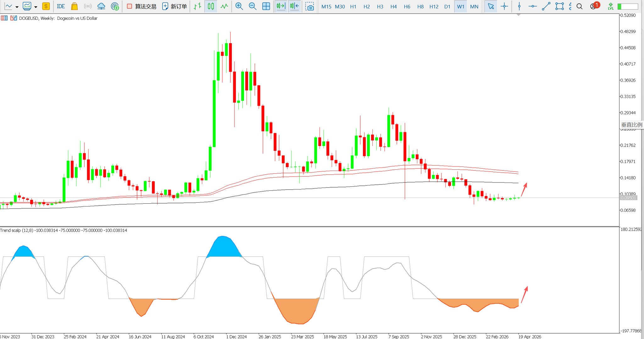Open the search magnifier icon
This screenshot has height=339, width=644.
point(580,6)
